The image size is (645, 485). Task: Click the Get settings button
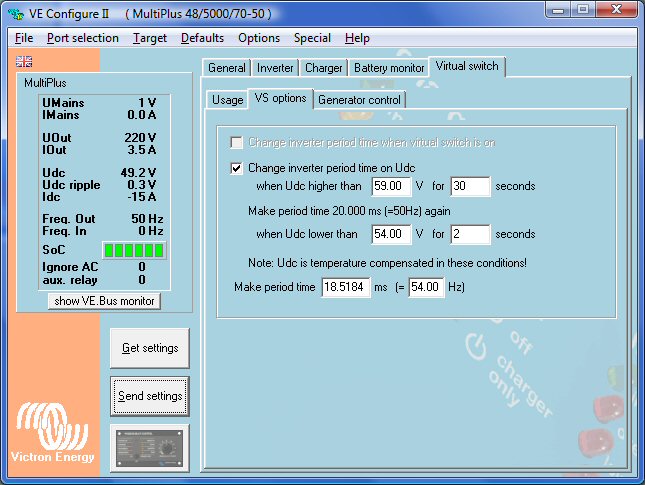click(150, 348)
